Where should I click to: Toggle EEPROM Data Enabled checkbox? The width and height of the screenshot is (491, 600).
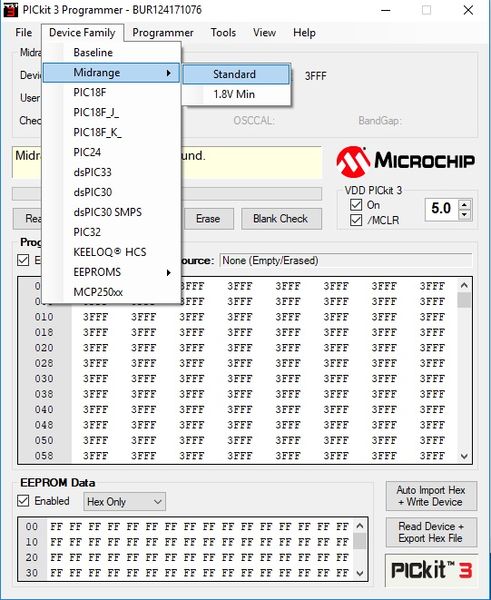(23, 501)
